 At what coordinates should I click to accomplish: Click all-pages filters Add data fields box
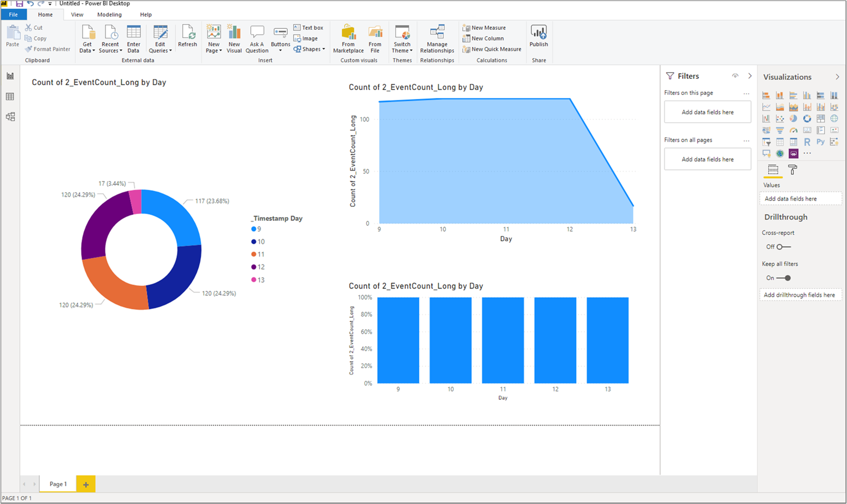(708, 159)
